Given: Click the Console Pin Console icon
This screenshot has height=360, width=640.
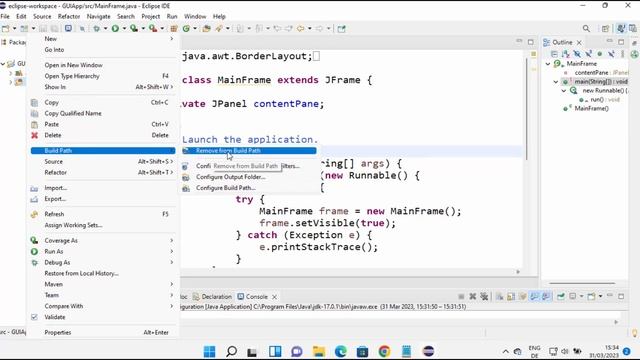Looking at the screenshot, I should 561,297.
